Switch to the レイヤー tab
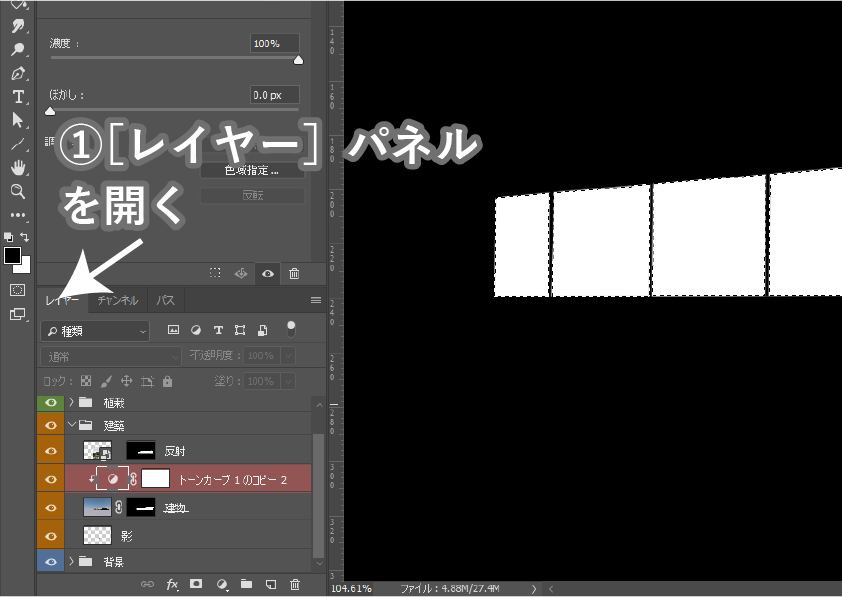842x597 pixels. (62, 300)
